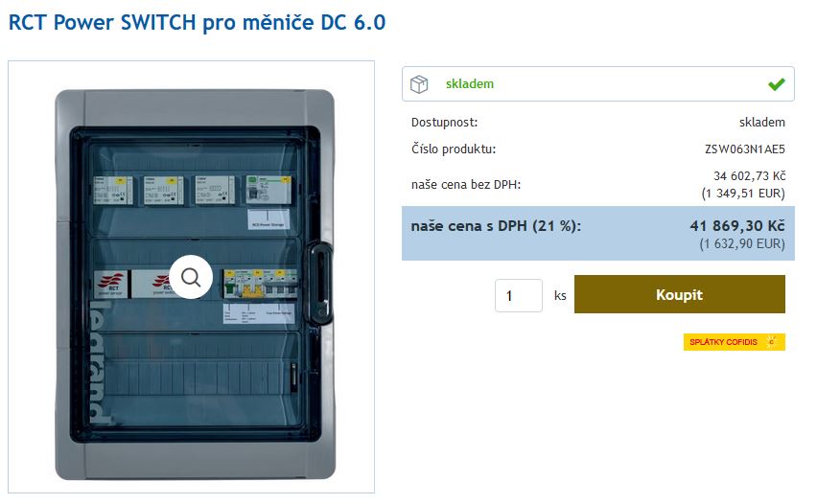Viewport: 817px width, 504px height.
Task: Click the black door latch on the enclosure
Action: pos(319,284)
